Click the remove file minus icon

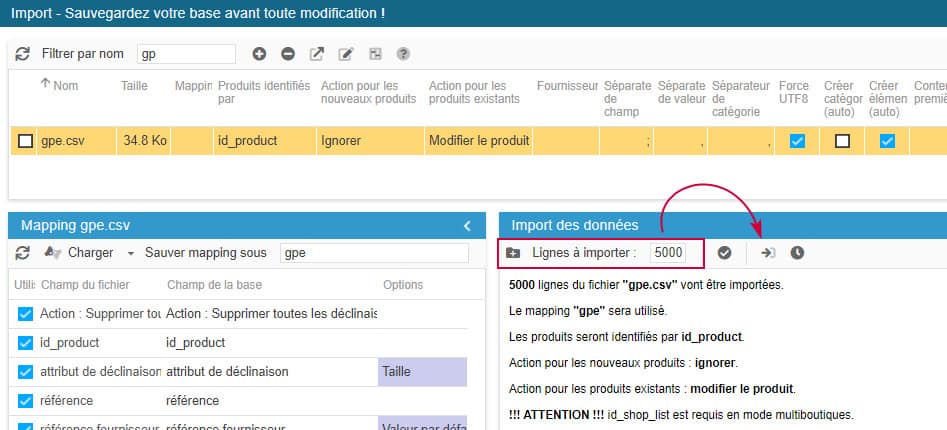click(288, 54)
